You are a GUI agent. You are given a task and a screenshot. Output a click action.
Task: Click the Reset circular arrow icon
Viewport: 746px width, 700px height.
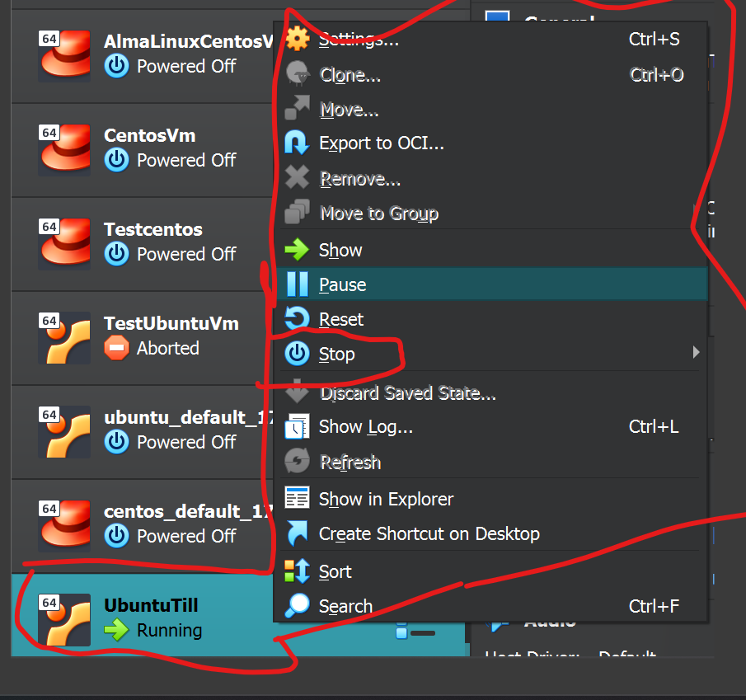[x=298, y=318]
